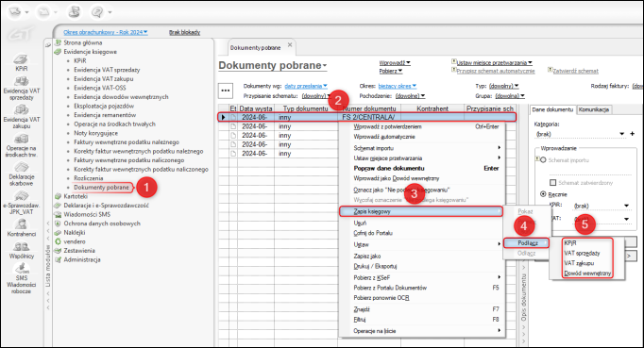This screenshot has width=644, height=348.
Task: Select Dokumenty pobrane in tree
Action: tap(101, 188)
